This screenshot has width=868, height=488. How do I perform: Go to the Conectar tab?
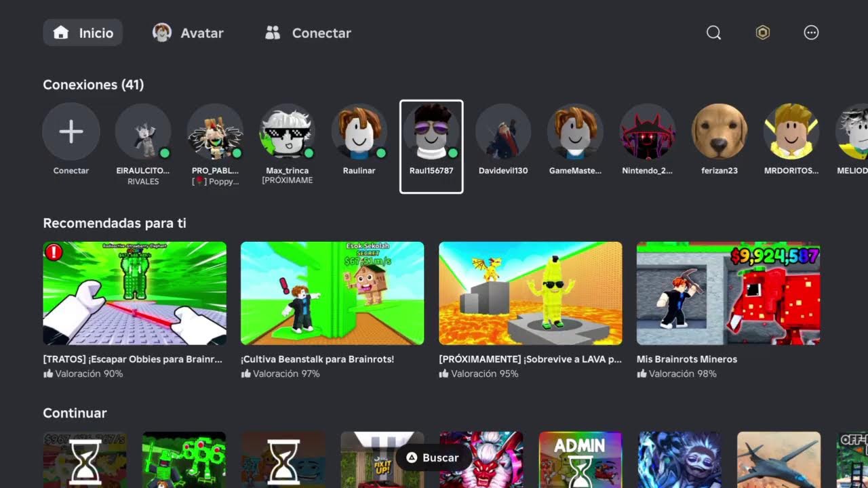308,33
